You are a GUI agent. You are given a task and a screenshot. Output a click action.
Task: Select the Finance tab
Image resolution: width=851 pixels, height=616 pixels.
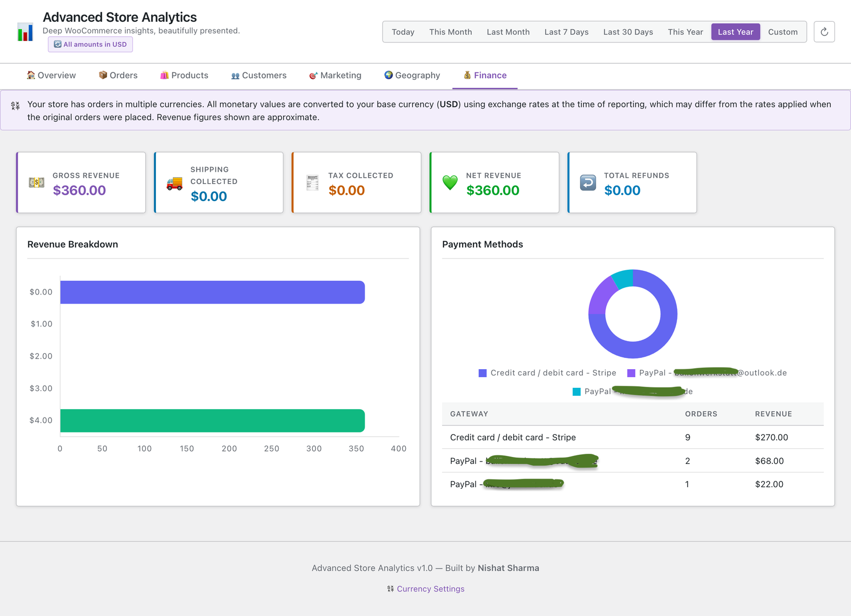485,76
